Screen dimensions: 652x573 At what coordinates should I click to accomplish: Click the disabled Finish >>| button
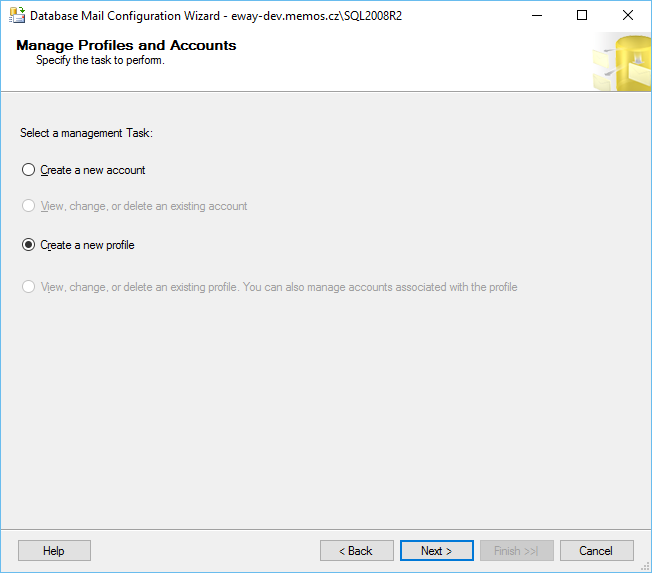[x=517, y=551]
